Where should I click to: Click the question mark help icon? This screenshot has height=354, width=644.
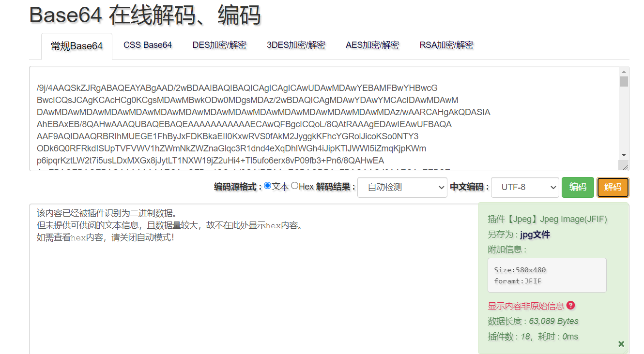tap(570, 305)
